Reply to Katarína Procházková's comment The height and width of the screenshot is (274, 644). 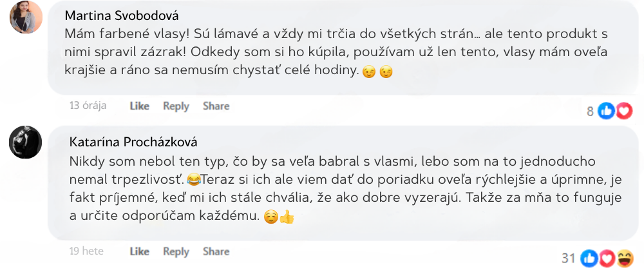[176, 251]
